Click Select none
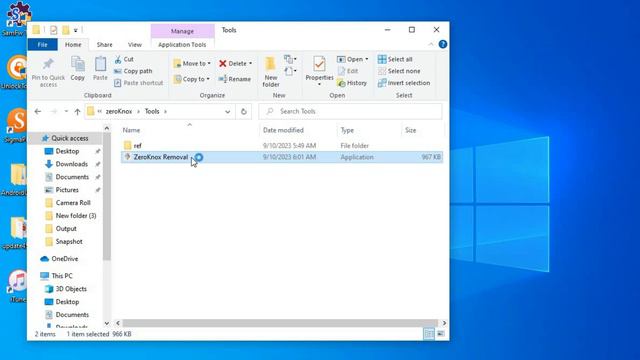The width and height of the screenshot is (640, 360). click(399, 71)
